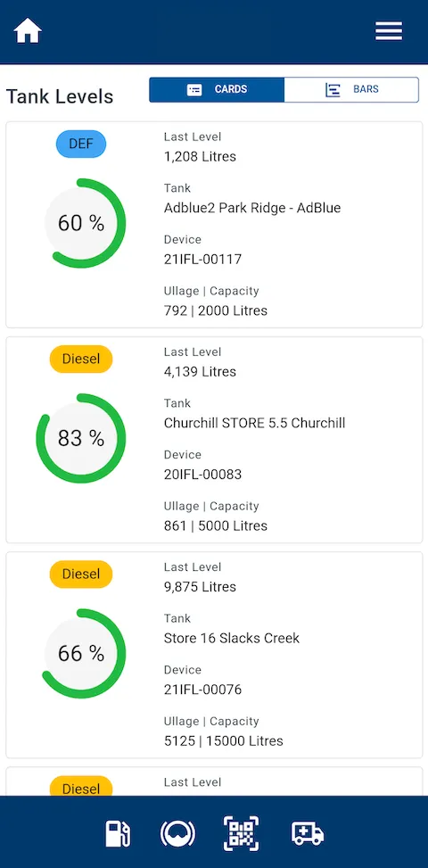Tap the Diesel badge on Slacks Creek card
The height and width of the screenshot is (868, 428).
coord(81,574)
